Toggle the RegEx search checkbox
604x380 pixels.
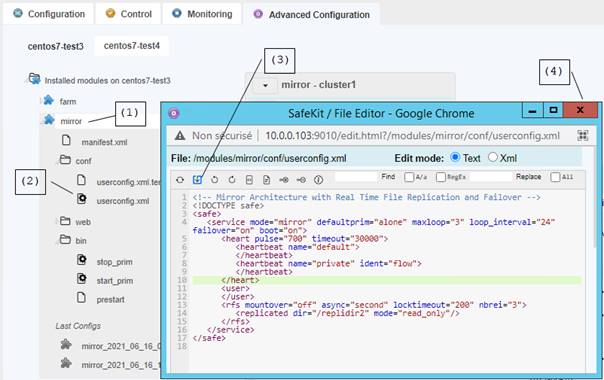coord(440,177)
